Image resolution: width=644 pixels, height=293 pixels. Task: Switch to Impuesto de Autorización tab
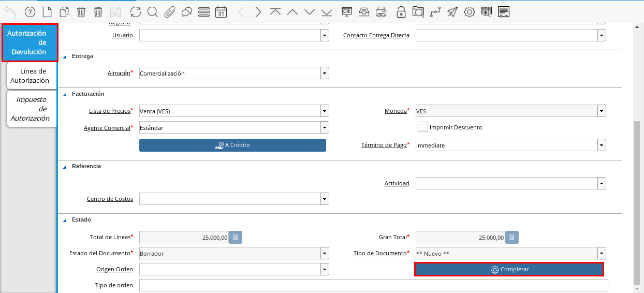(x=32, y=109)
